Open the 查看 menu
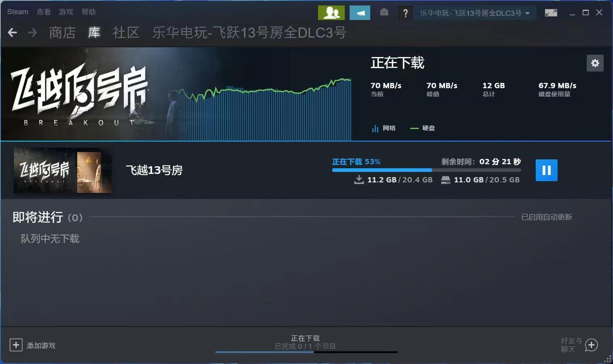 pos(44,12)
